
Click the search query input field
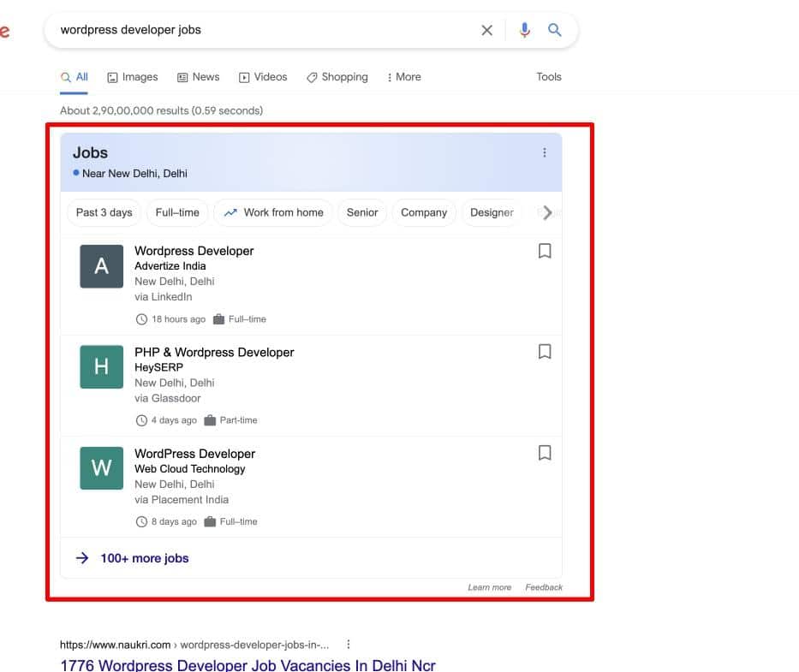(257, 30)
